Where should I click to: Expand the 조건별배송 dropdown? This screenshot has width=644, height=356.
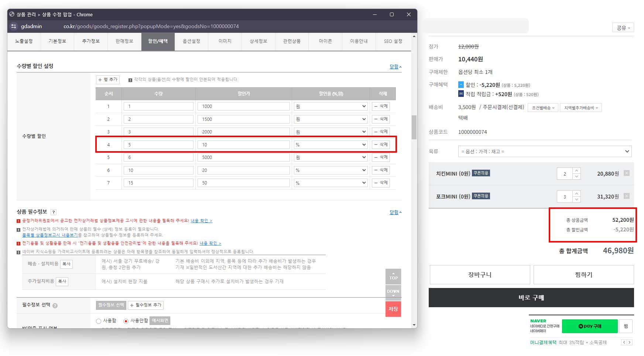coord(543,108)
